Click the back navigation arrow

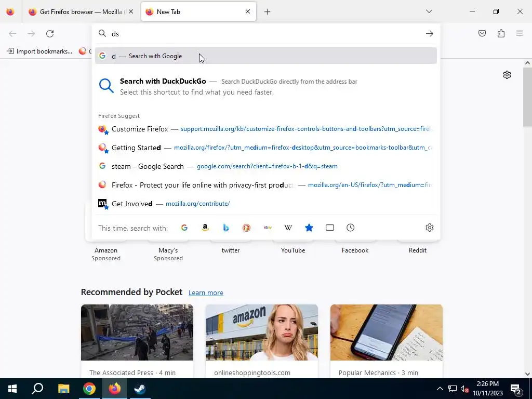(x=12, y=34)
